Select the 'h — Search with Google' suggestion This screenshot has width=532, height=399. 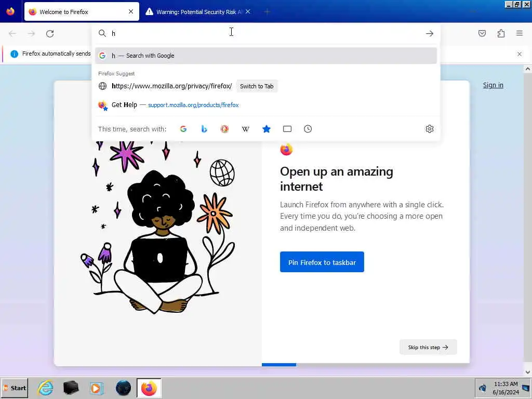coord(266,56)
